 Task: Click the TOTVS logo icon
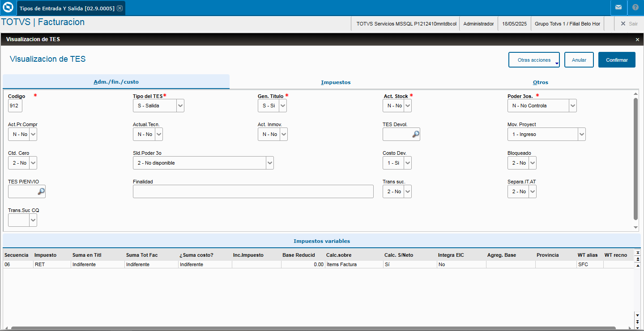(x=8, y=8)
